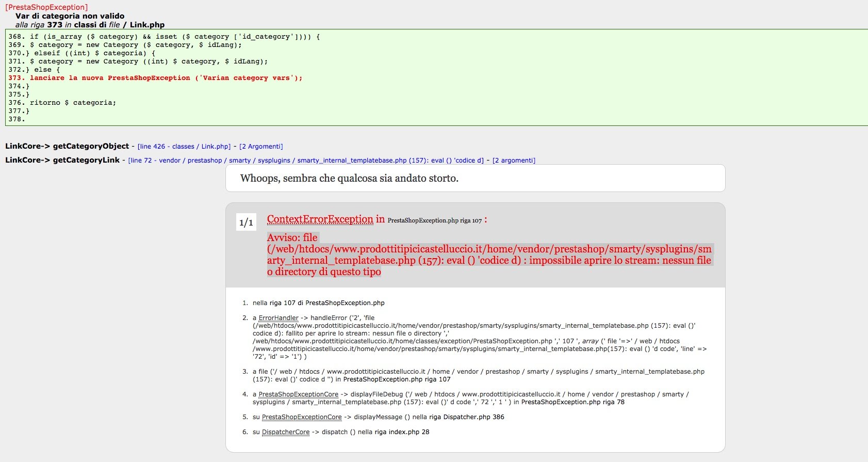
Task: Click the ContextErrorException link
Action: (x=320, y=219)
